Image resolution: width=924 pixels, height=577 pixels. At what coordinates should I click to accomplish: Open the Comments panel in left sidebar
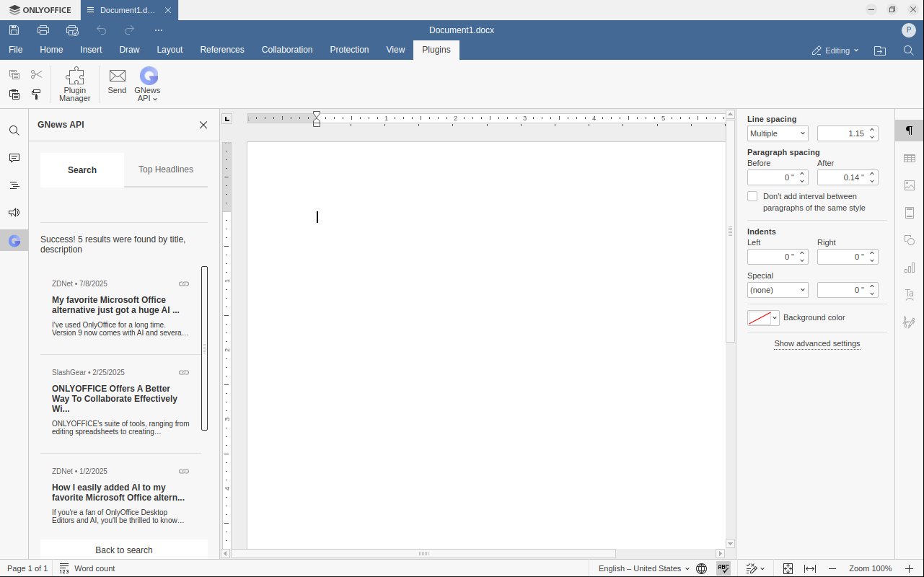tap(14, 158)
